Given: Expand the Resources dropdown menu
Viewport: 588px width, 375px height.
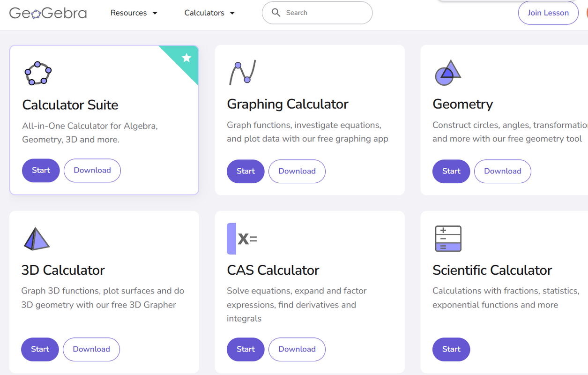Looking at the screenshot, I should [134, 13].
